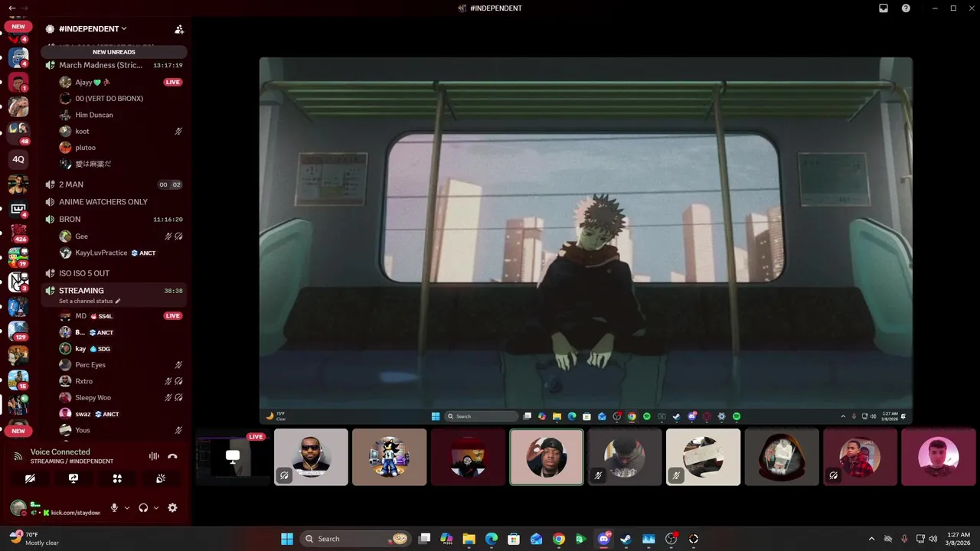Viewport: 980px width, 551px height.
Task: Click the main shared stream video
Action: click(x=586, y=240)
